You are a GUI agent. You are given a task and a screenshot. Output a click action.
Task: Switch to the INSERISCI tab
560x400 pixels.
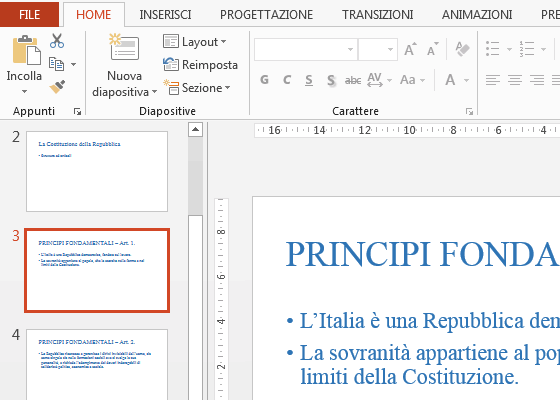point(165,15)
